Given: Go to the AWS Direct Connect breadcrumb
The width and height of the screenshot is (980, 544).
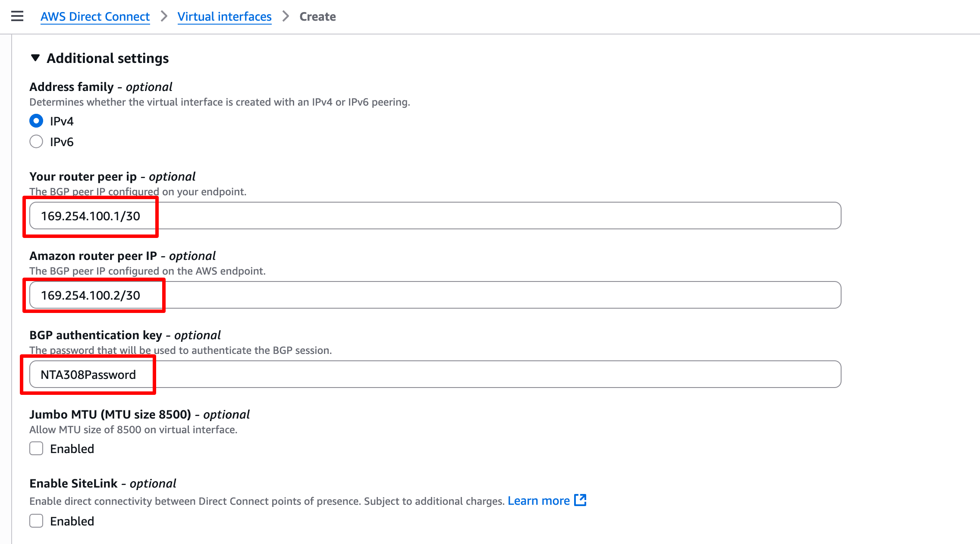Looking at the screenshot, I should (x=95, y=16).
